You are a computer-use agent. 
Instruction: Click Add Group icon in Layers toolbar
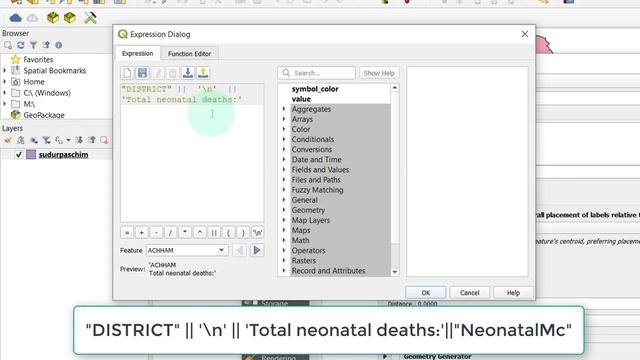coord(21,140)
